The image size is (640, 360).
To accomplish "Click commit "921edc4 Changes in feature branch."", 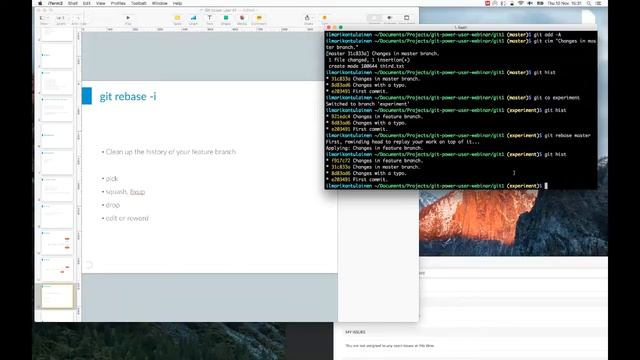I will click(377, 117).
